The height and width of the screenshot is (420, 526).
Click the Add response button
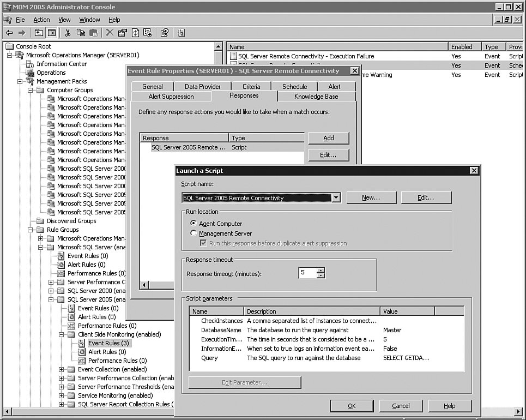328,138
